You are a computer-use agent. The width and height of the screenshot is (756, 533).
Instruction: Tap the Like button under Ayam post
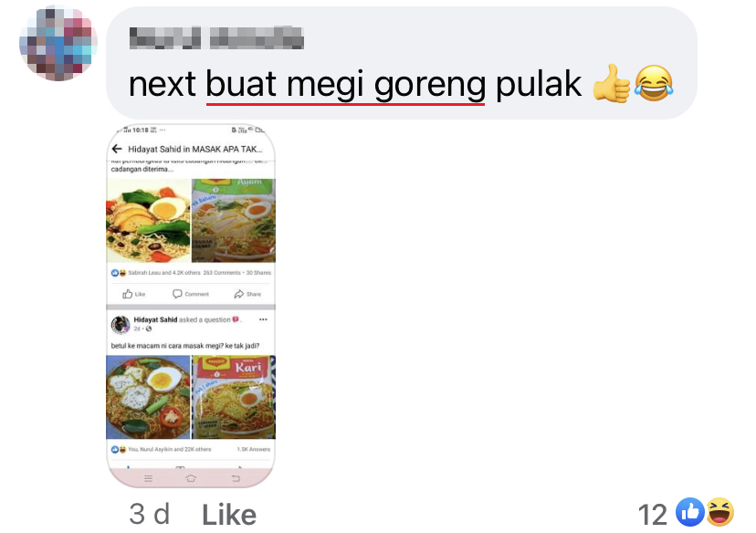tap(133, 294)
